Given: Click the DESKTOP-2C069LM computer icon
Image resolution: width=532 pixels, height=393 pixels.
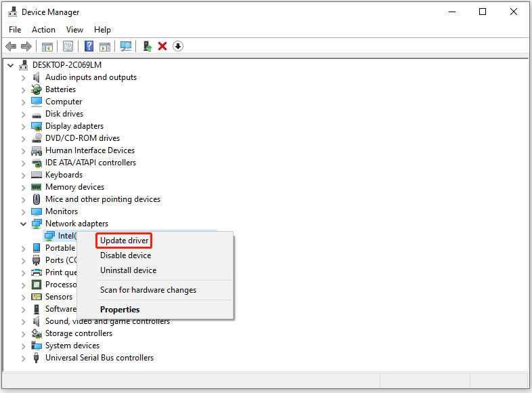Looking at the screenshot, I should [x=24, y=65].
